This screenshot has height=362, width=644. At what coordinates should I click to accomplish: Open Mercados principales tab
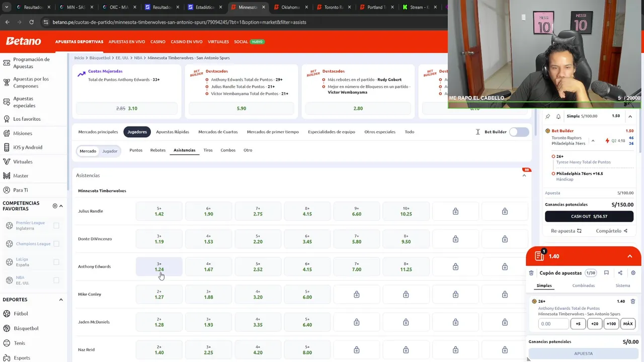tap(98, 132)
